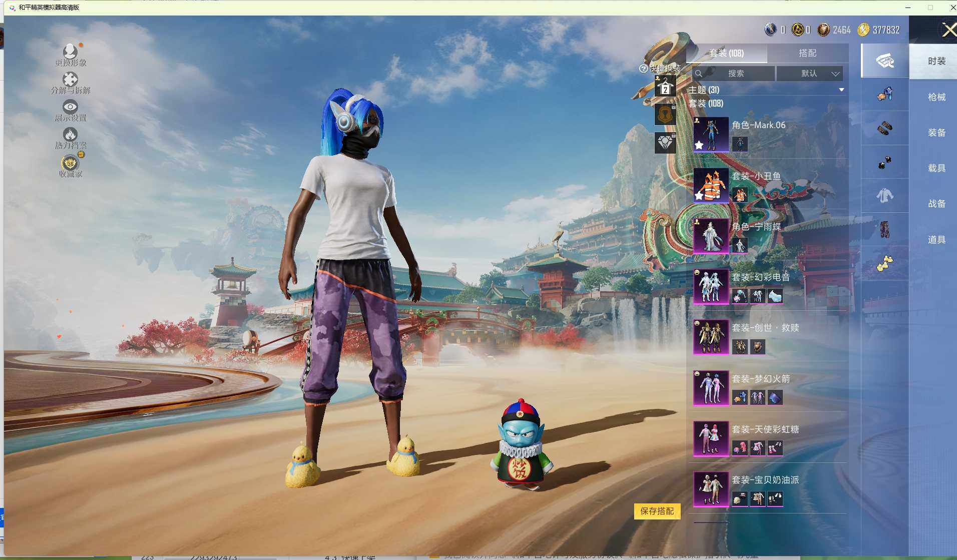Click the first piece icon of 梦幻火箭
The height and width of the screenshot is (560, 957).
coord(740,397)
